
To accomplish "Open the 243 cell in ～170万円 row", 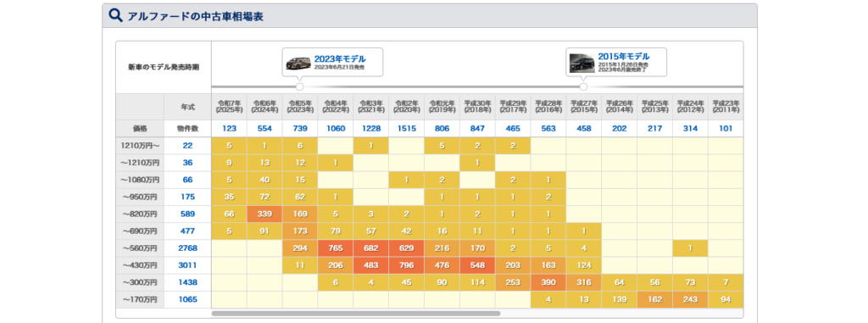I will point(690,300).
